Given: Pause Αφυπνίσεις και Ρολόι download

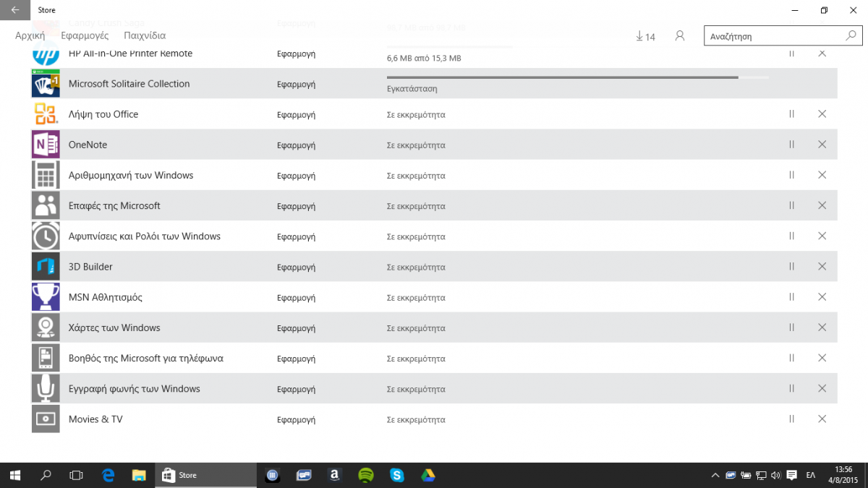Looking at the screenshot, I should [x=791, y=236].
